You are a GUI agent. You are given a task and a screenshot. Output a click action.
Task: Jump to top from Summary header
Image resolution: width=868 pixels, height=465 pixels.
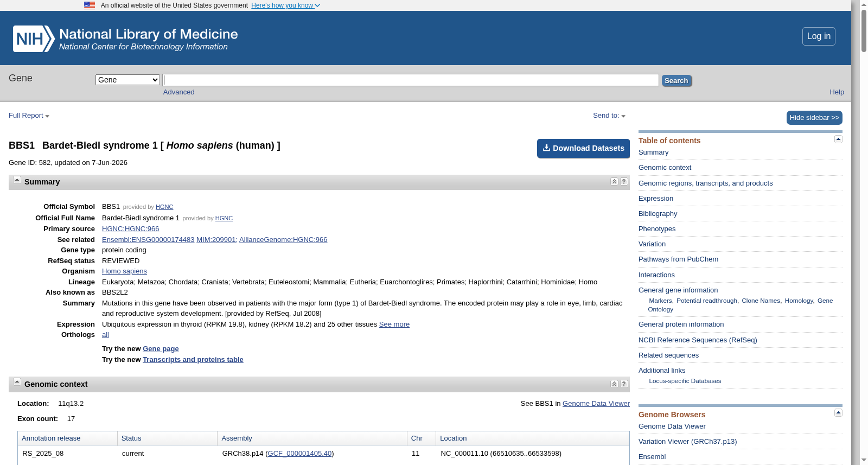click(614, 182)
